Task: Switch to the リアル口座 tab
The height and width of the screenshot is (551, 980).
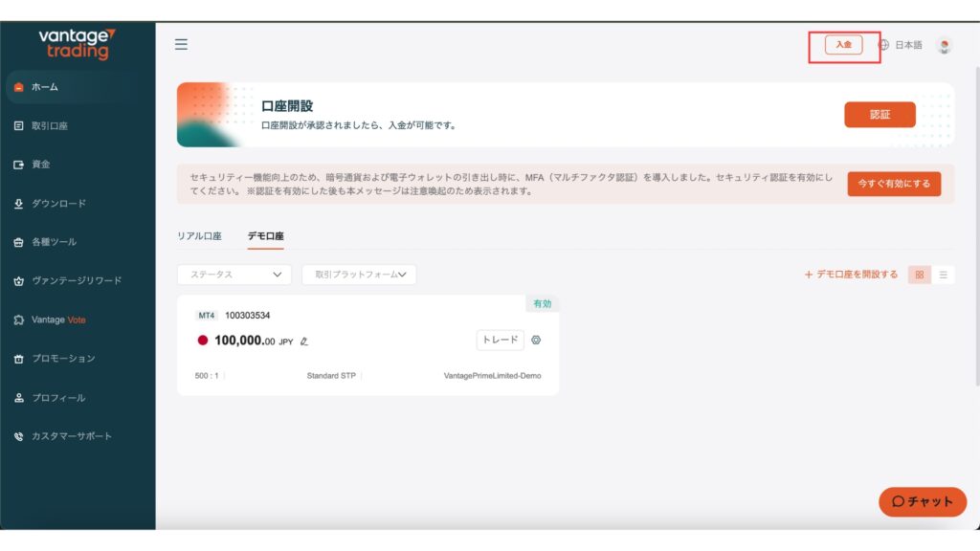Action: pos(199,235)
